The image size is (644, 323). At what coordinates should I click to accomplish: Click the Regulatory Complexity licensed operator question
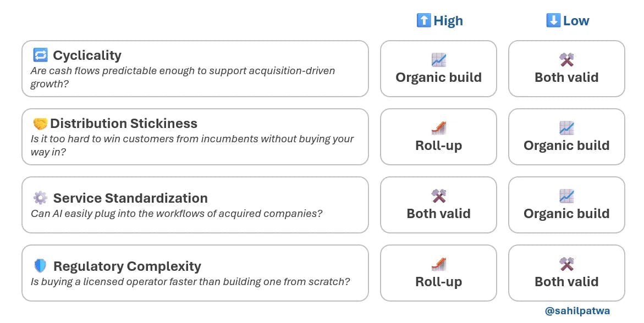coord(190,282)
